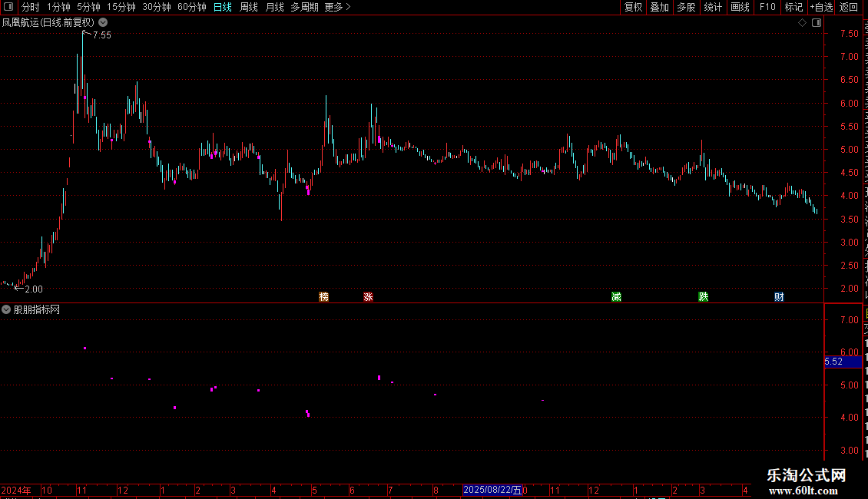The image size is (868, 499).
Task: Expand the 更多 periods menu
Action: tap(337, 7)
